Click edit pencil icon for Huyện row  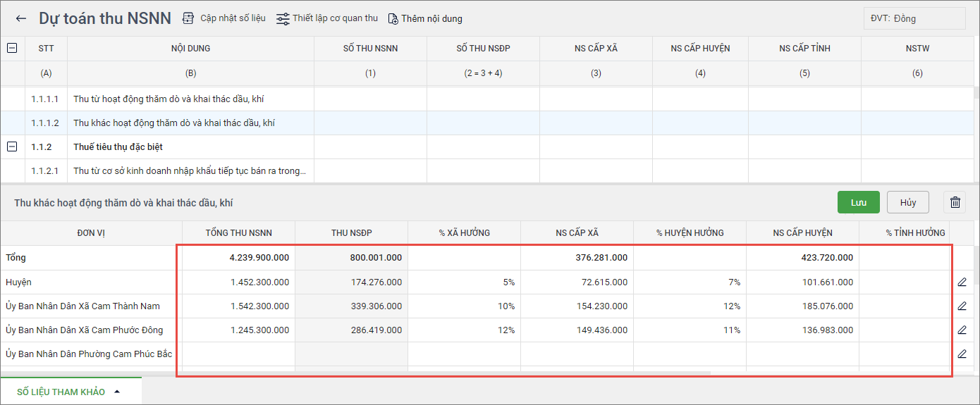click(962, 282)
